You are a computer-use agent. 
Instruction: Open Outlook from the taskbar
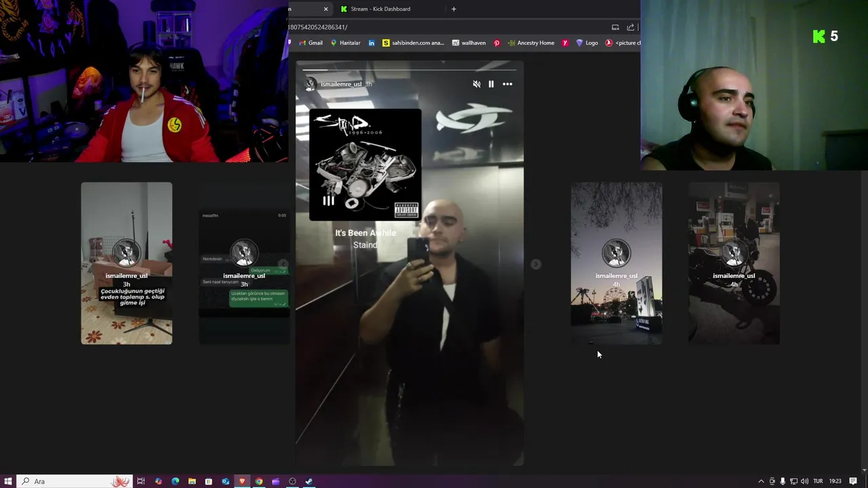225,481
